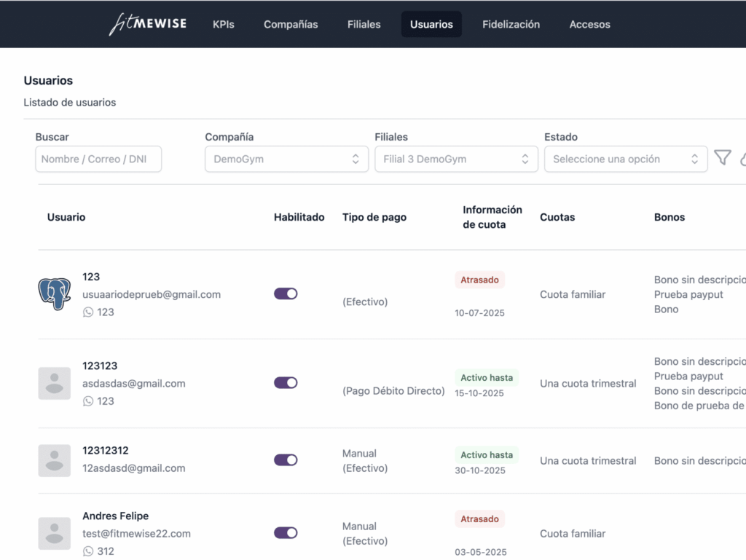Click the Listado de usuarios subtitle

click(69, 102)
